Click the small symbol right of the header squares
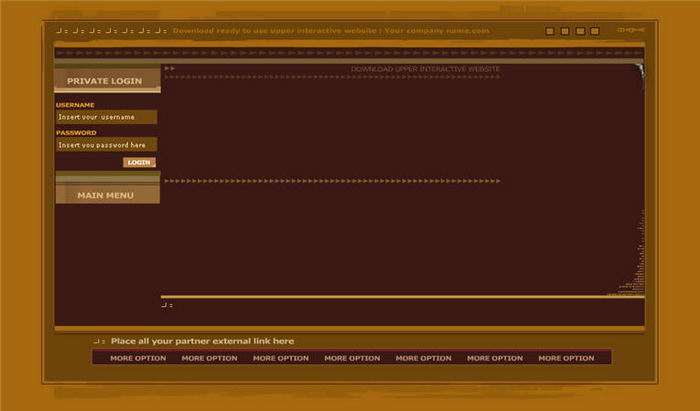700x411 pixels. click(630, 31)
